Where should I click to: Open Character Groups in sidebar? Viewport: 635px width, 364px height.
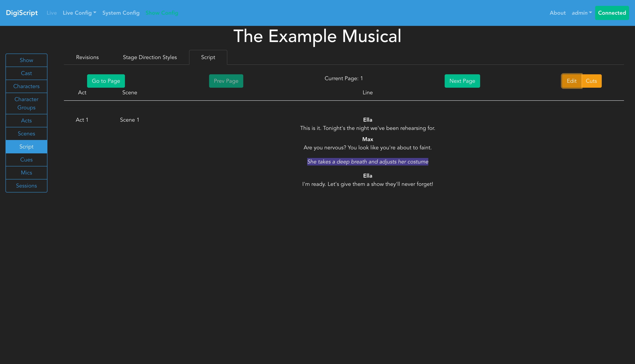click(26, 103)
